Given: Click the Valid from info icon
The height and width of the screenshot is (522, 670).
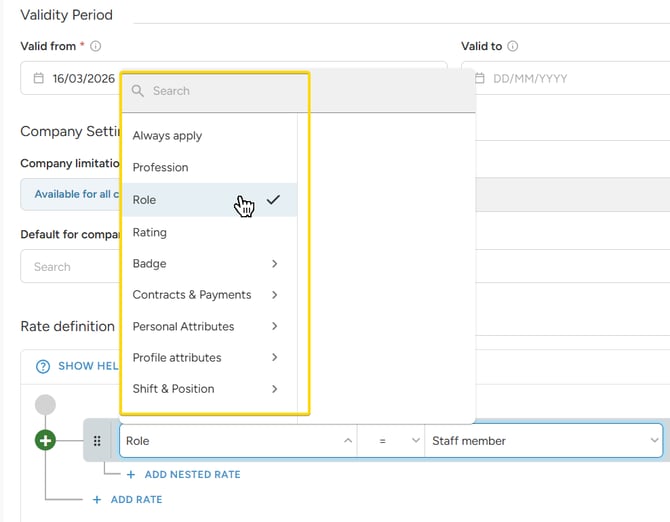Looking at the screenshot, I should point(96,46).
